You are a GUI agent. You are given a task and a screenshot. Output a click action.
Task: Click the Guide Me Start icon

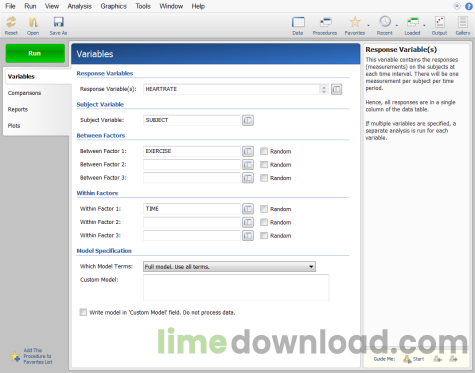413,359
